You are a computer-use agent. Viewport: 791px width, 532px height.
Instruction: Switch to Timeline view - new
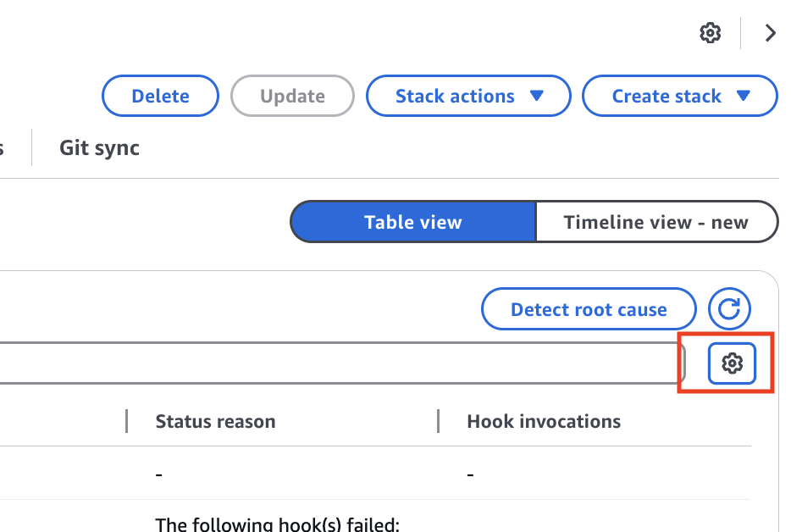point(657,222)
